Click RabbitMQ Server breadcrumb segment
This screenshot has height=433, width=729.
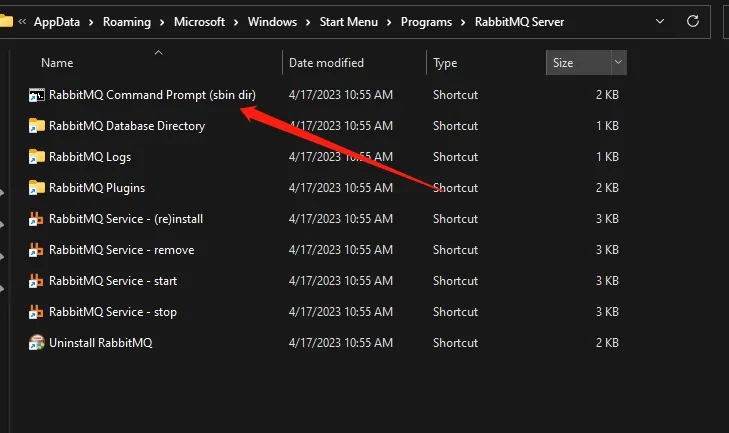(x=519, y=22)
